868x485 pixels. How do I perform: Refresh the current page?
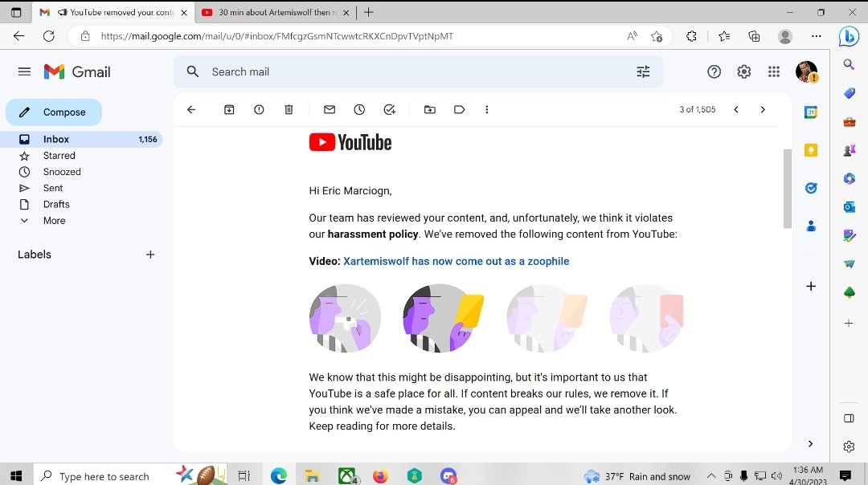click(49, 36)
